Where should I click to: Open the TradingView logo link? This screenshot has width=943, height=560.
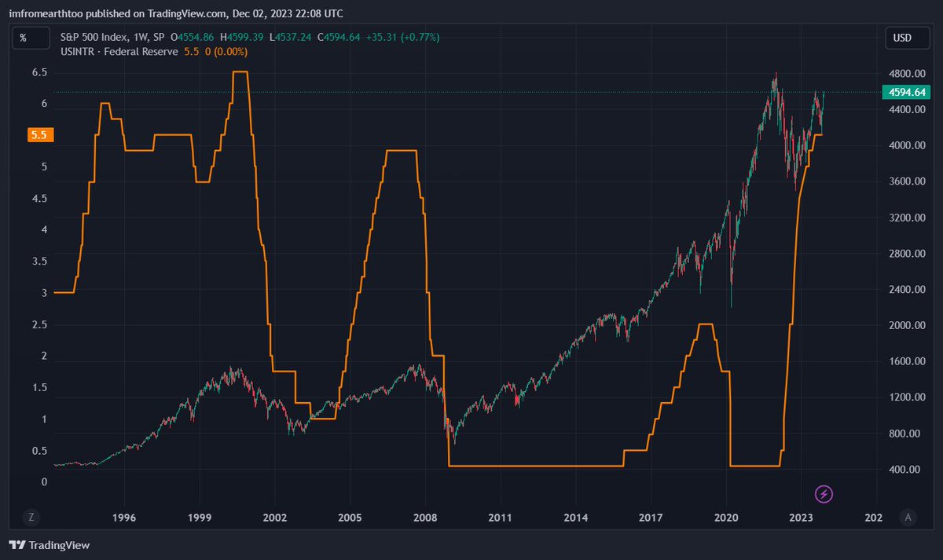[49, 545]
